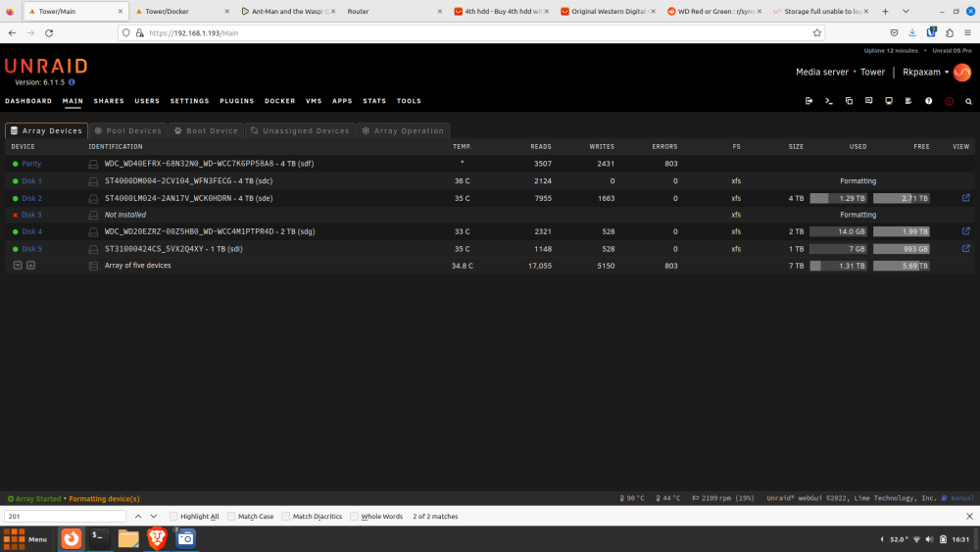Click the red alert circle icon

tap(949, 101)
